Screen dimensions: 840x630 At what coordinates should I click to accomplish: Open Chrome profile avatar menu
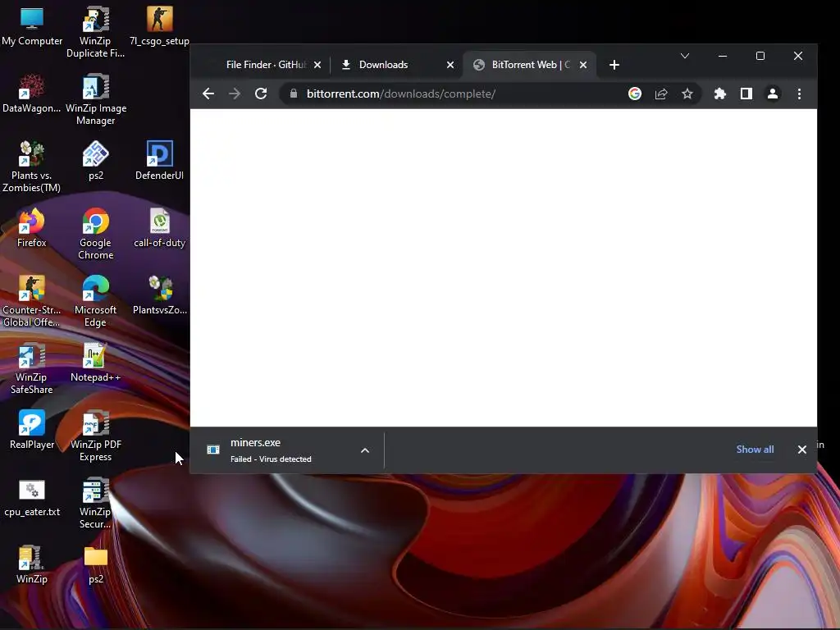click(773, 94)
